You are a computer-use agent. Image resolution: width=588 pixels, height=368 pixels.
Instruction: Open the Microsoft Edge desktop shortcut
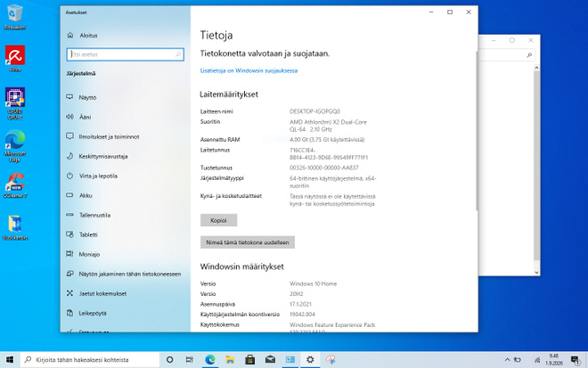(15, 146)
